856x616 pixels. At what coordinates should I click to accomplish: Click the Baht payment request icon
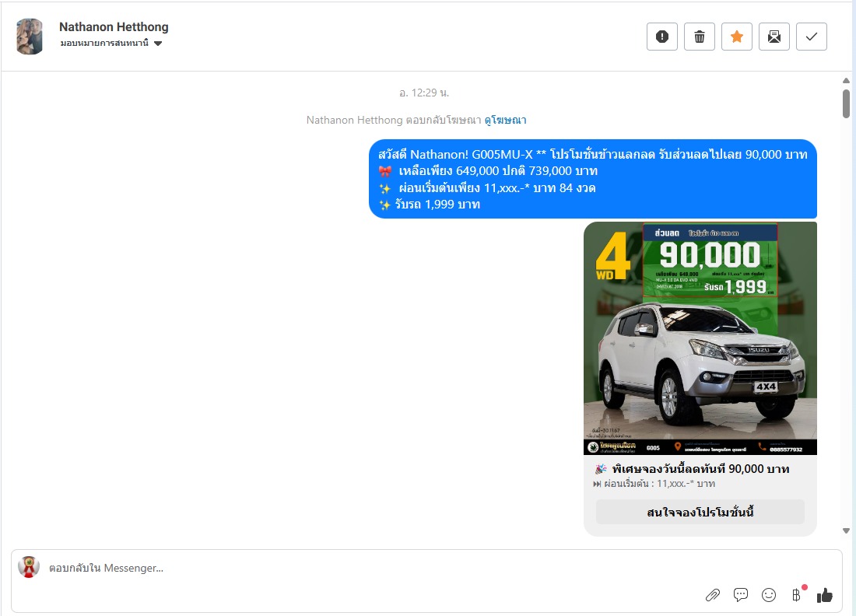coord(796,595)
